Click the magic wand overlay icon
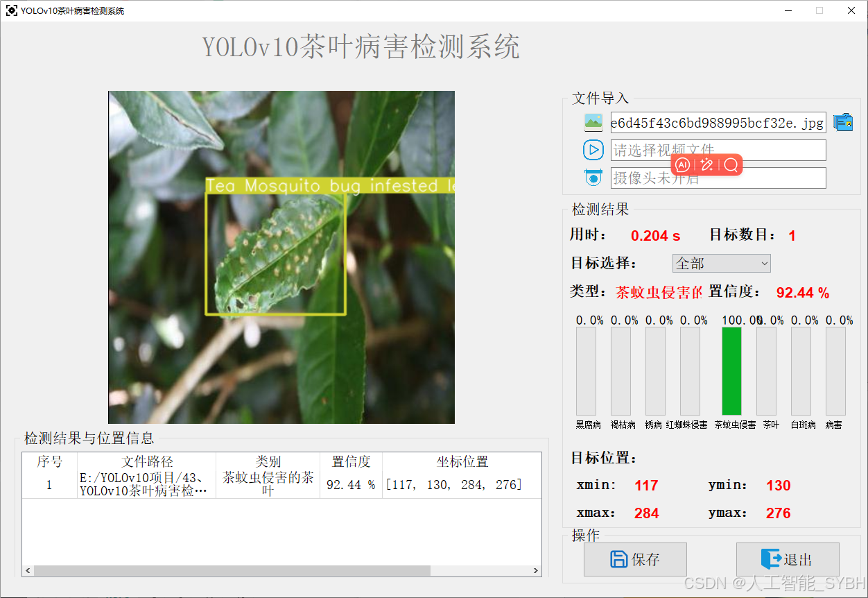868x598 pixels. point(706,164)
